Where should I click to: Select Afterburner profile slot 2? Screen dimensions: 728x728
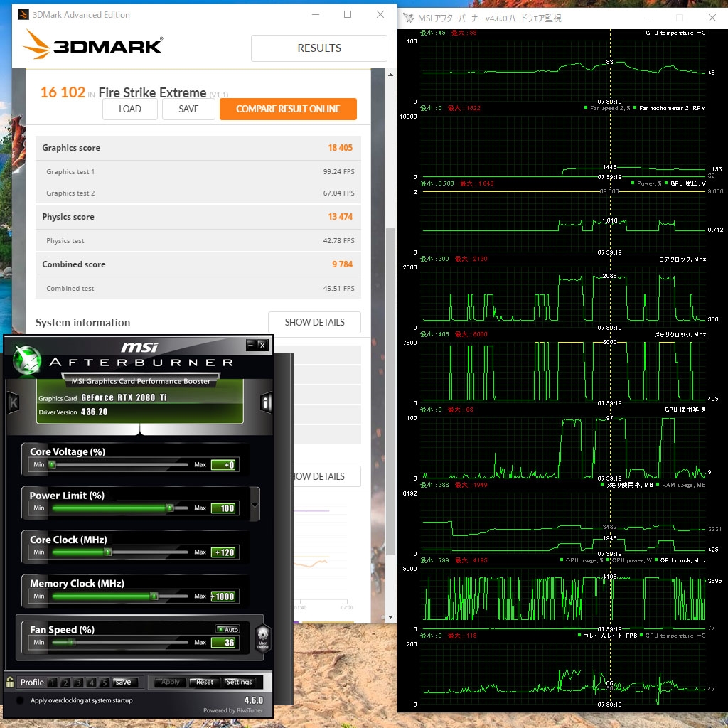(x=65, y=682)
